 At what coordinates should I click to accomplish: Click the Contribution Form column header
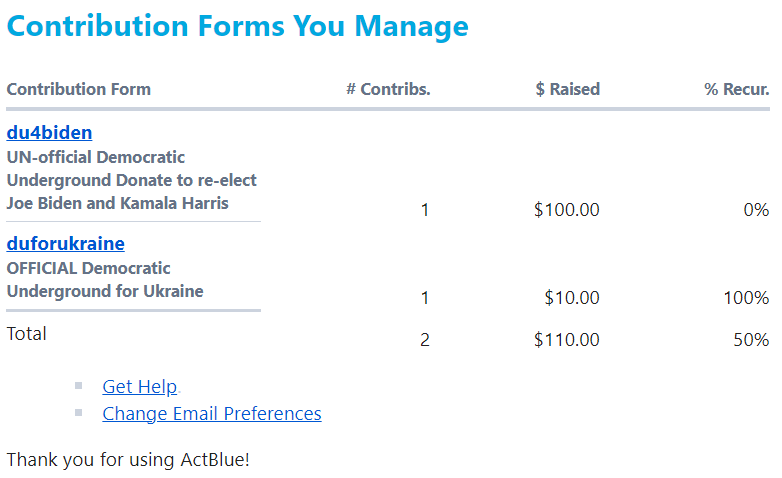pos(78,89)
